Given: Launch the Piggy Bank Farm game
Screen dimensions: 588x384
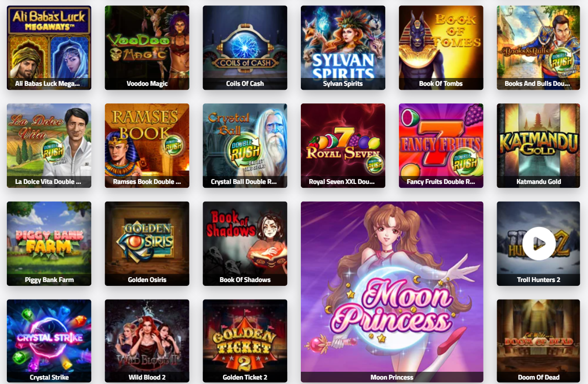Looking at the screenshot, I should click(x=49, y=244).
